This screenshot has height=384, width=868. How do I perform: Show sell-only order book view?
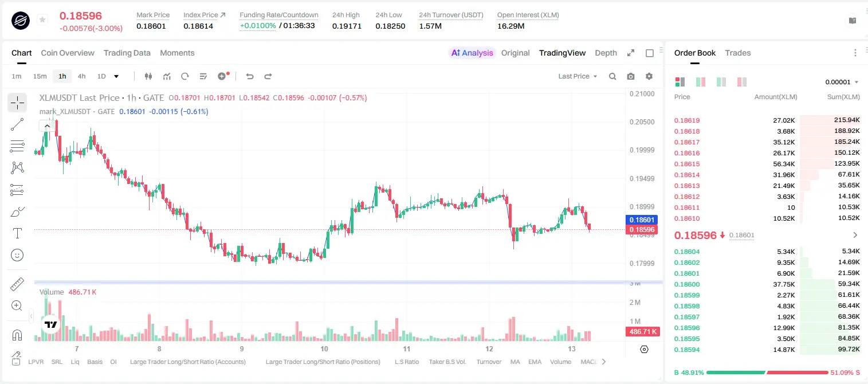[742, 82]
